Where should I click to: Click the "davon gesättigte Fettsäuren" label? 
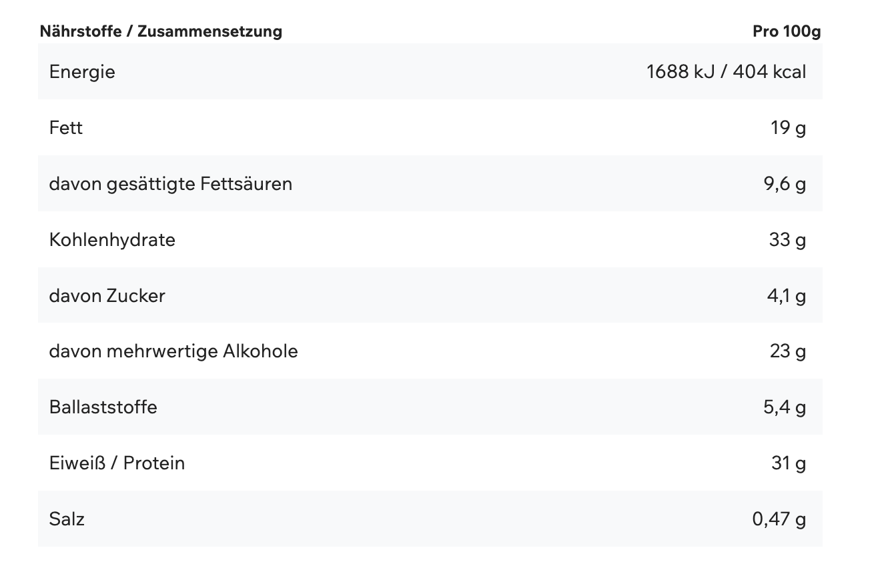pyautogui.click(x=171, y=183)
